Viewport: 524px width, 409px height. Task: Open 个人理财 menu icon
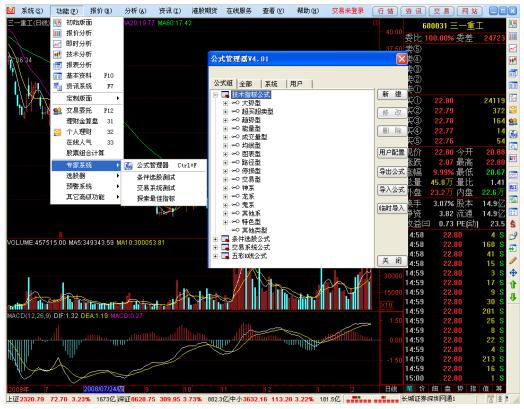click(57, 132)
